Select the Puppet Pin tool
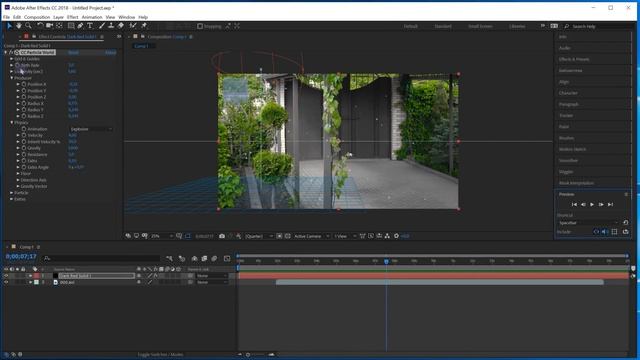Screen dimensions: 640x360 coord(144,26)
